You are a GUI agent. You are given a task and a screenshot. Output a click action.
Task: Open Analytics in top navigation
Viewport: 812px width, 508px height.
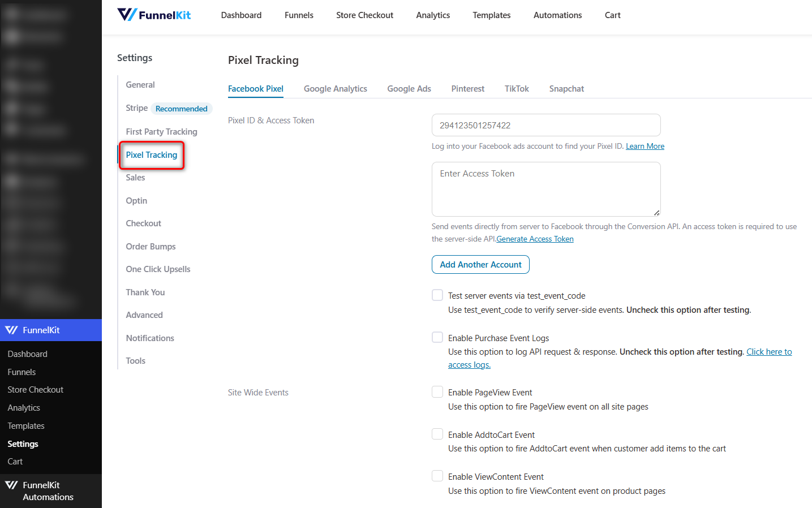click(433, 15)
